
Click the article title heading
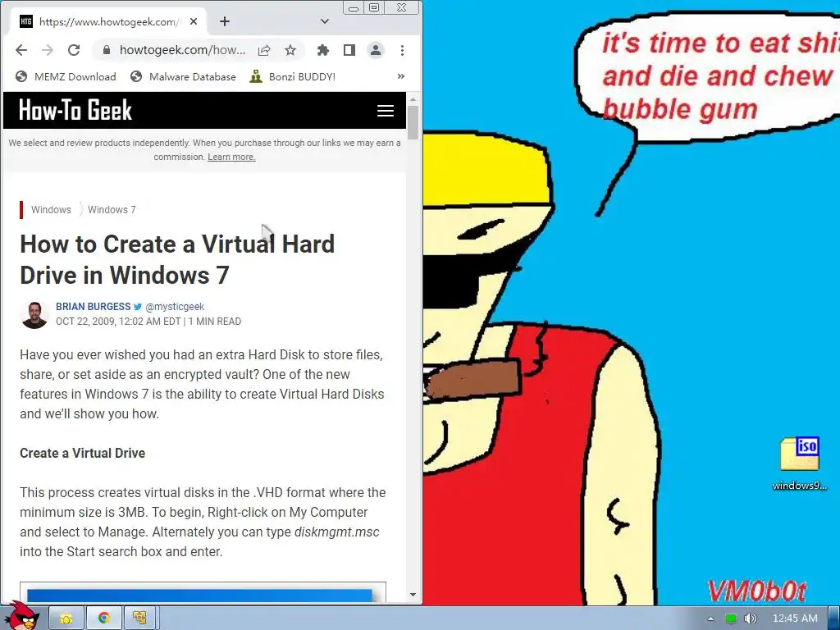tap(177, 260)
